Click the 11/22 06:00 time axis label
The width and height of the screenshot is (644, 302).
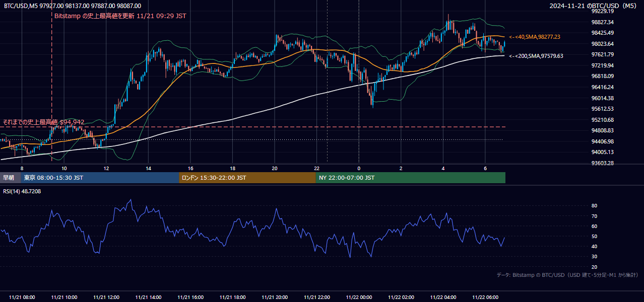[485, 297]
